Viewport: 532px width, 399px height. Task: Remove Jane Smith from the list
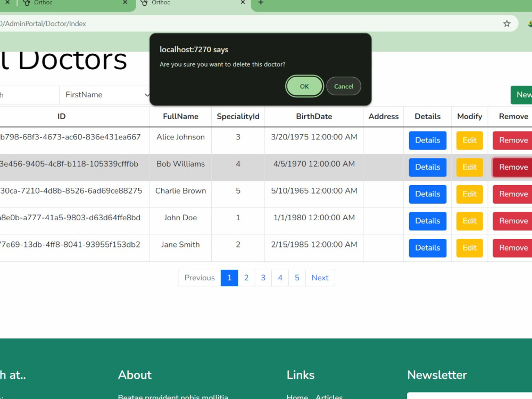point(513,248)
